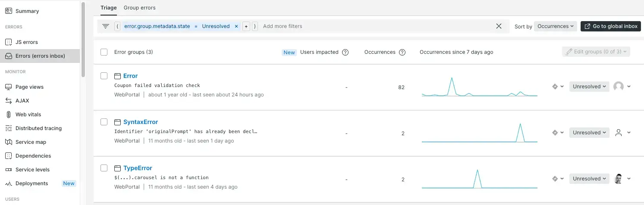Remove the Unresolved filter chip
This screenshot has height=205, width=644.
coord(236,26)
